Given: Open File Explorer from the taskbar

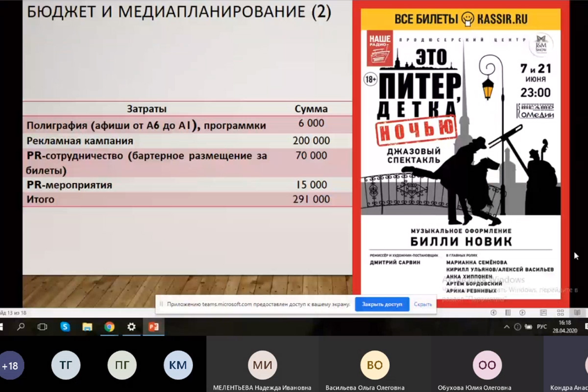Looking at the screenshot, I should [87, 326].
